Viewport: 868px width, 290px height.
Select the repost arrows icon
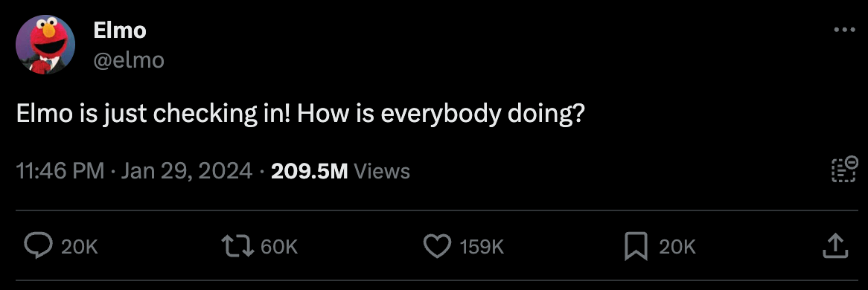(237, 246)
